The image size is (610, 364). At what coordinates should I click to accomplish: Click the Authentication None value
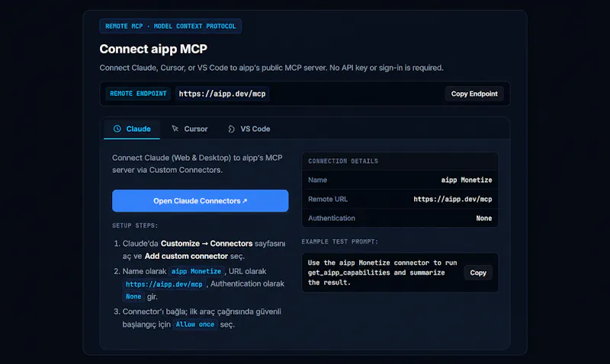tap(484, 218)
